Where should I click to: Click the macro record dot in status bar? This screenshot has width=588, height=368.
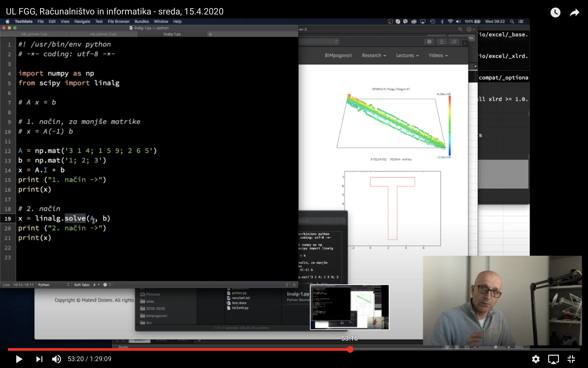pos(294,285)
